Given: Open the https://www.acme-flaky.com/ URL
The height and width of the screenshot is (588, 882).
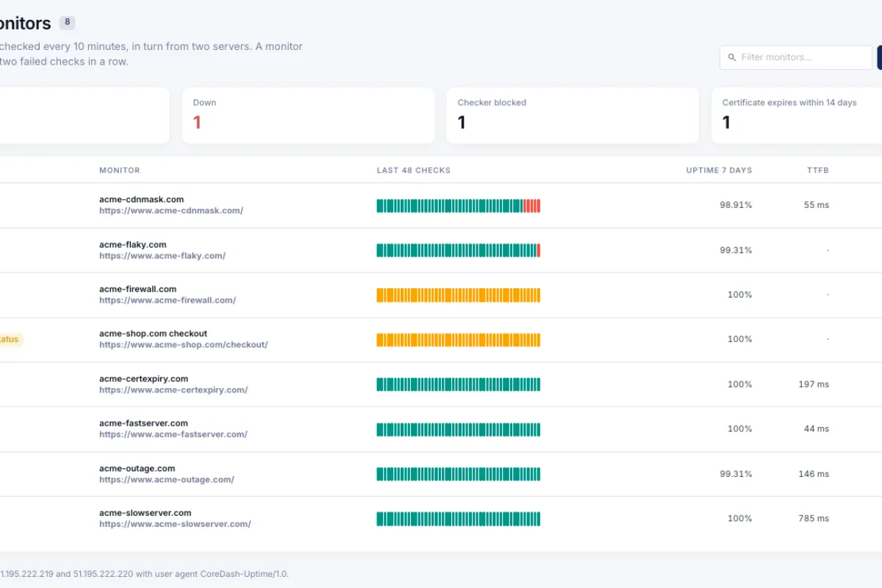Looking at the screenshot, I should [162, 256].
